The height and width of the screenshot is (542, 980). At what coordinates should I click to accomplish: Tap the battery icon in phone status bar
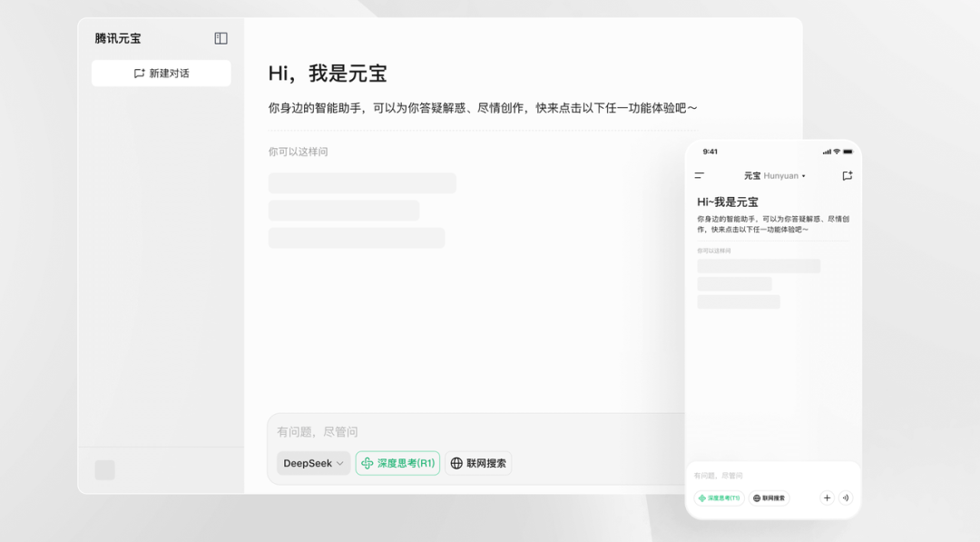(x=848, y=152)
